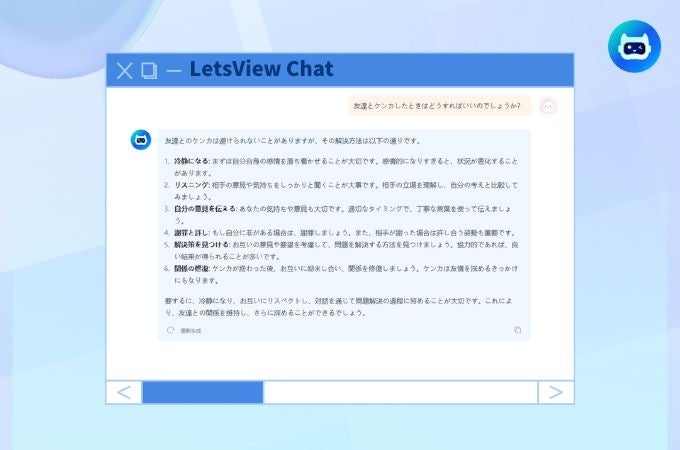Click the intro line 友達とのケンカは避けられない
680x450 pixels.
coord(292,141)
